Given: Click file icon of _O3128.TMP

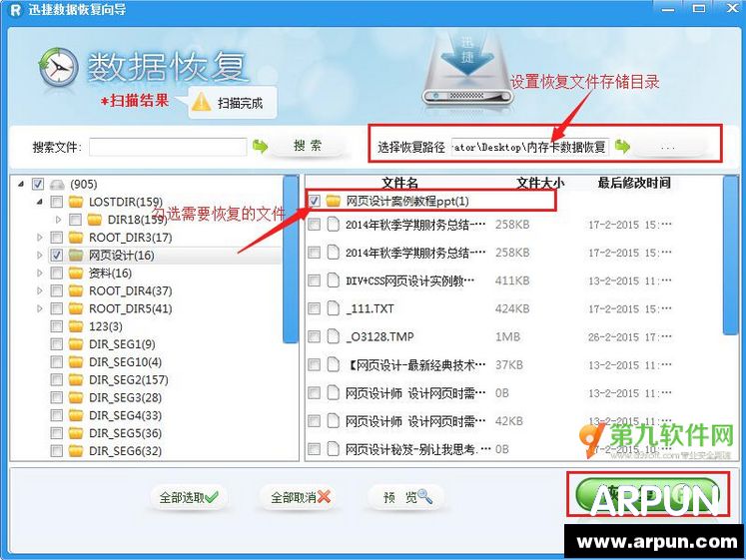Looking at the screenshot, I should coord(333,336).
